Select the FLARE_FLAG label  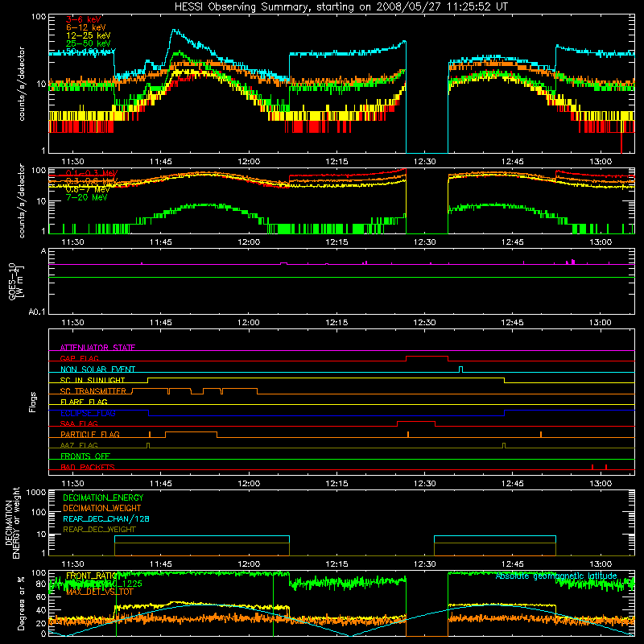click(x=84, y=402)
